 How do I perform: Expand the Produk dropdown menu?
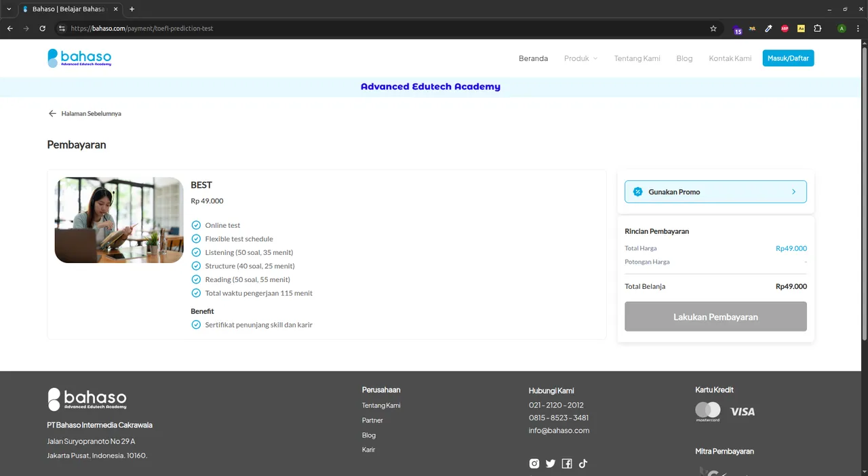coord(580,58)
